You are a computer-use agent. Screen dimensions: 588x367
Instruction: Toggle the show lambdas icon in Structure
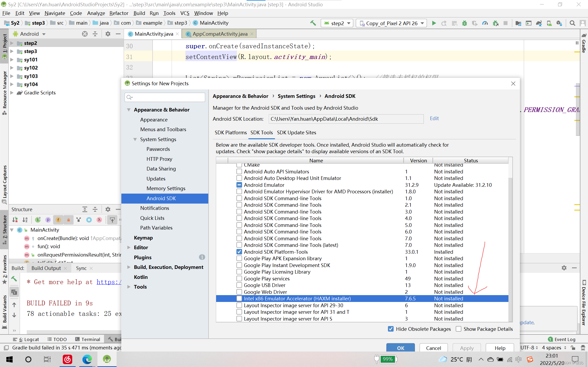coord(99,220)
